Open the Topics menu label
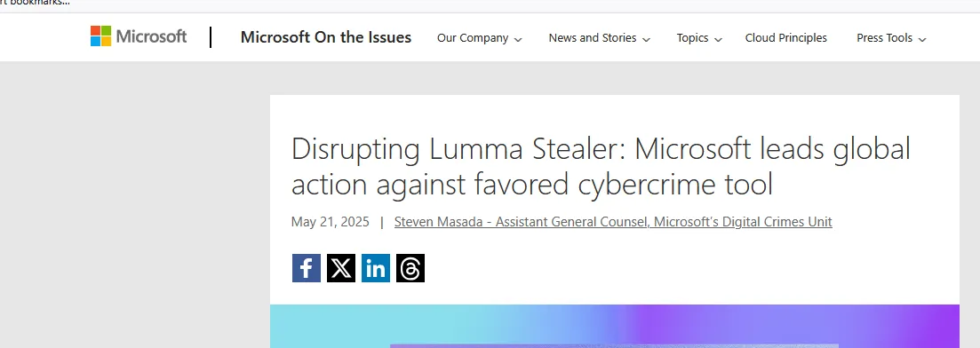 692,38
